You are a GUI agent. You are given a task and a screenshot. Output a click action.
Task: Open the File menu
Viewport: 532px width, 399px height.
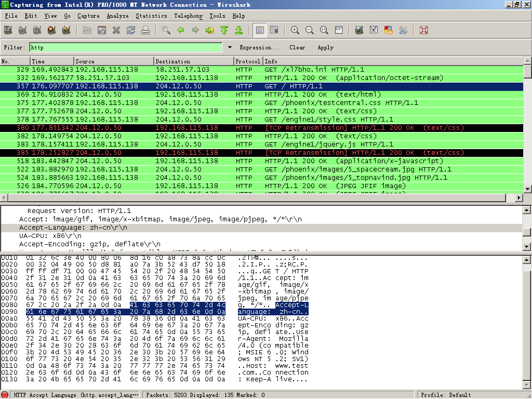[11, 16]
